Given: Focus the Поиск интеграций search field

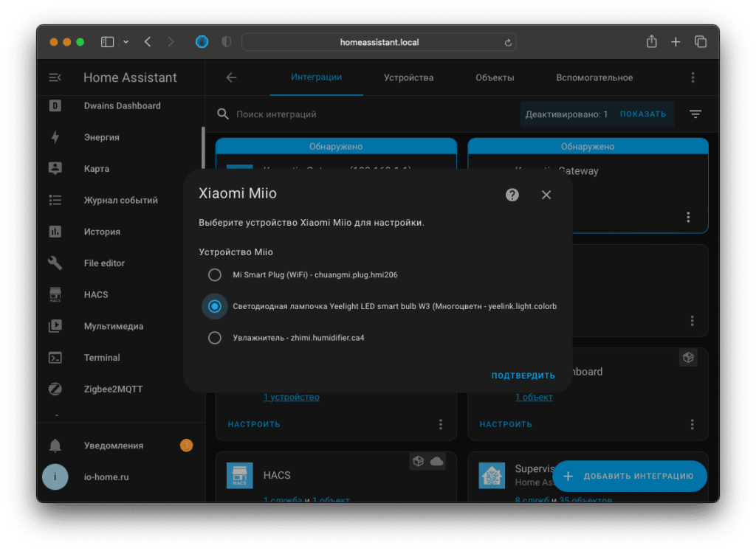Looking at the screenshot, I should tap(366, 114).
